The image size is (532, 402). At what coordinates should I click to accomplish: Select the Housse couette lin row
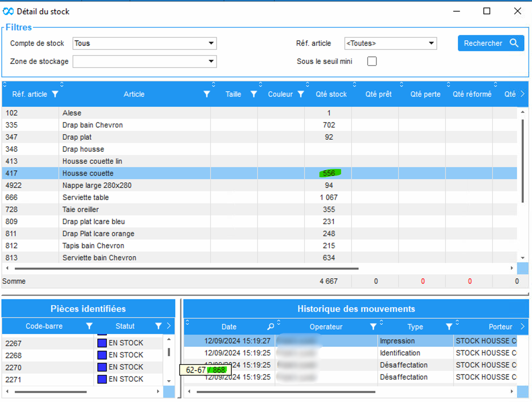tap(259, 161)
